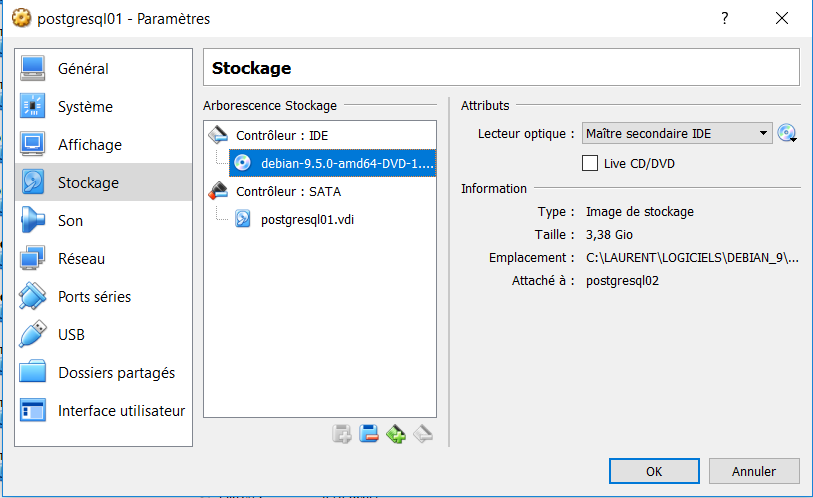Enable the Live CD/DVD checkbox
This screenshot has height=498, width=813.
coord(590,163)
